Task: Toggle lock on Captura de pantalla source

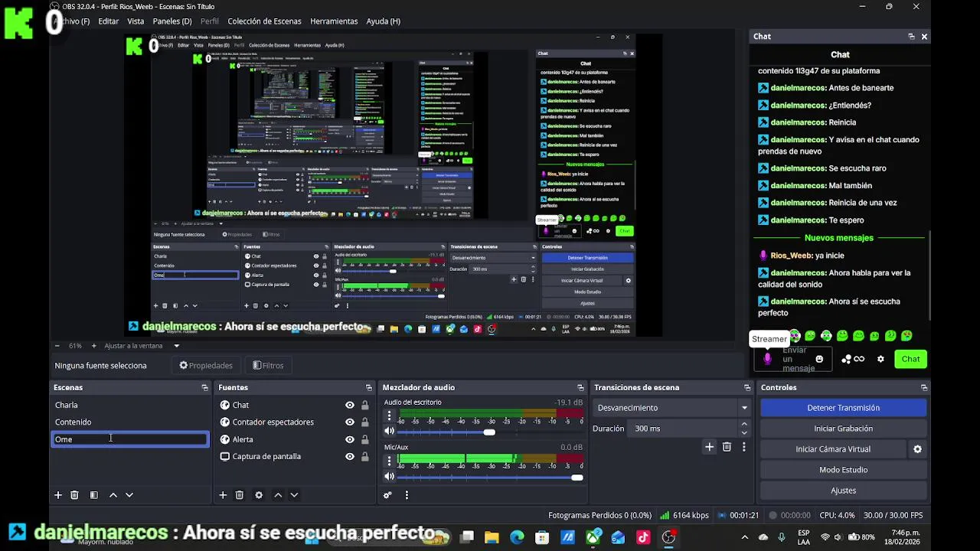Action: (x=364, y=457)
